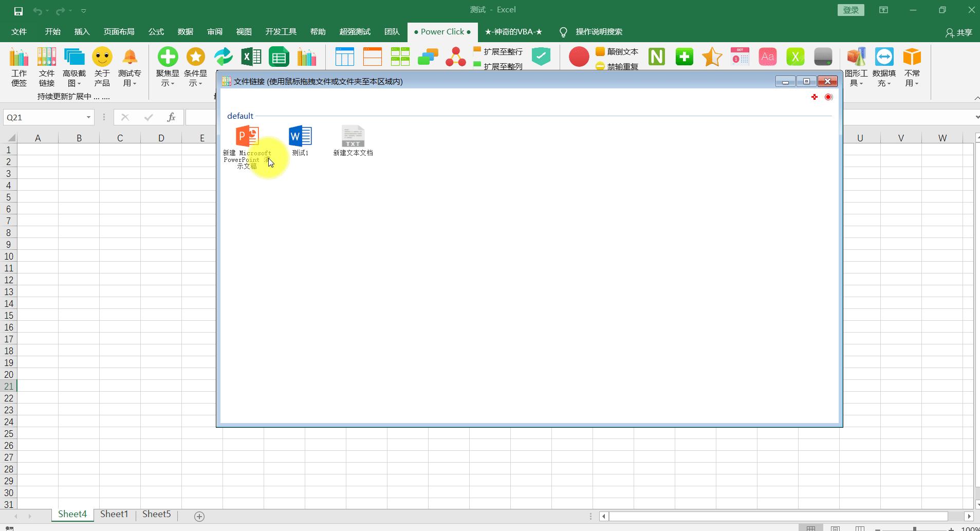This screenshot has width=980, height=531.
Task: Switch to Page Layout view in status bar
Action: coord(835,527)
